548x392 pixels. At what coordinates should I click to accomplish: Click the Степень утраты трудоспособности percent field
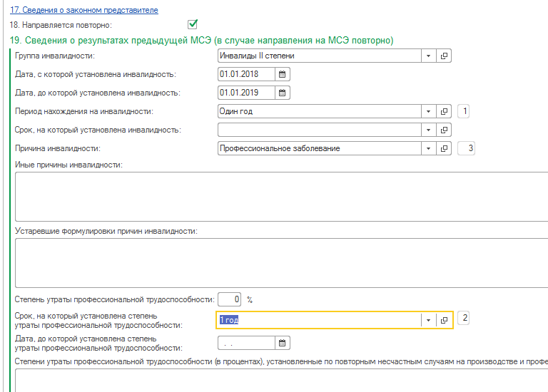click(x=230, y=299)
